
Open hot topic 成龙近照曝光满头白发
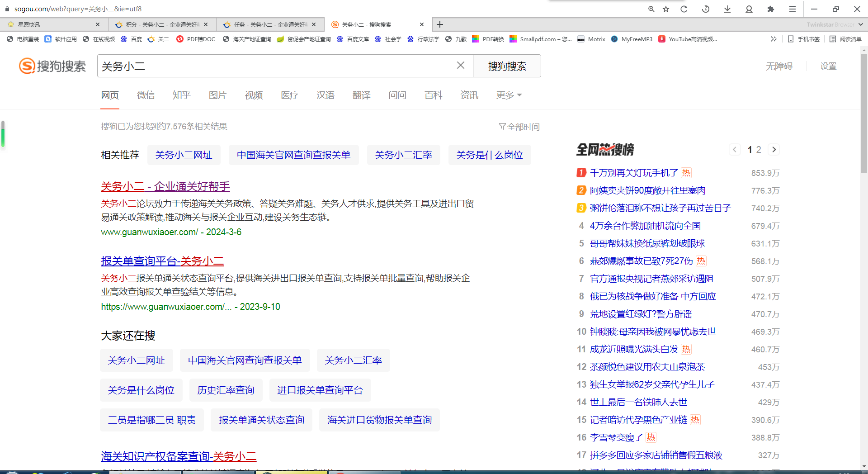point(634,349)
